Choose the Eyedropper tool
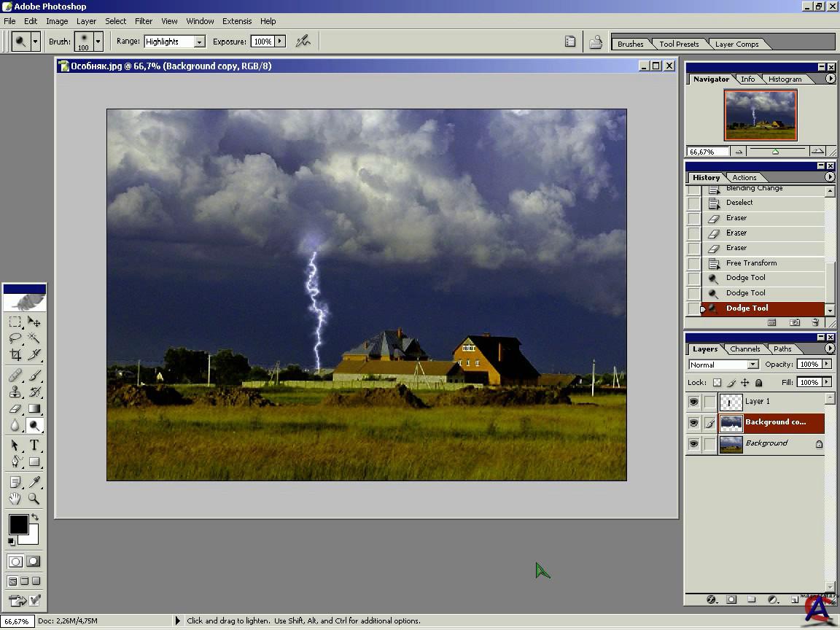The width and height of the screenshot is (840, 630). tap(34, 482)
